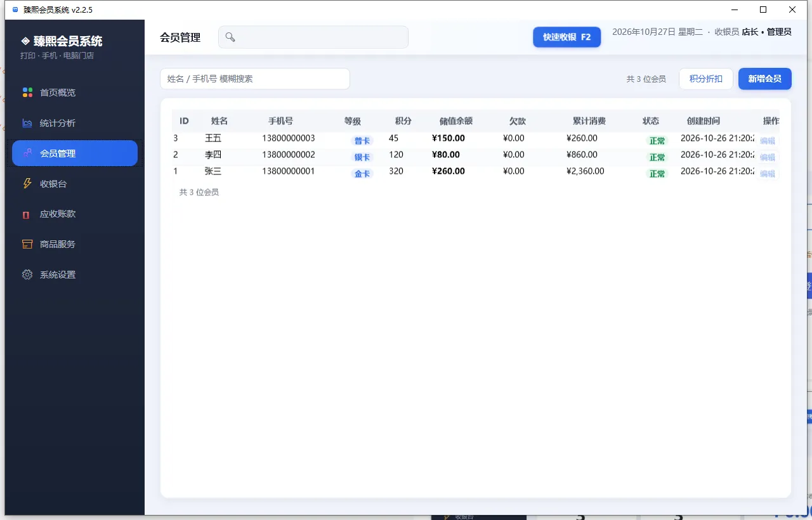Open the 积分折扣 button
812x520 pixels.
tap(706, 79)
